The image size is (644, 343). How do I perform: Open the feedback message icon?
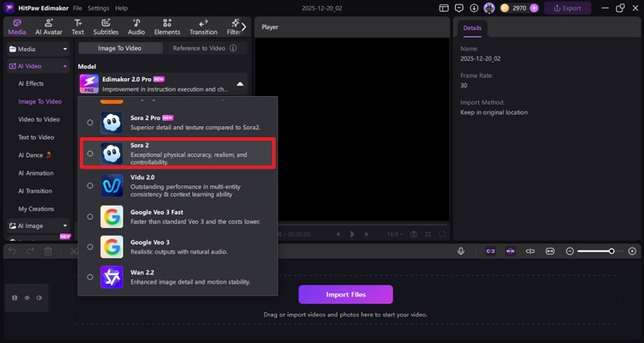[459, 9]
